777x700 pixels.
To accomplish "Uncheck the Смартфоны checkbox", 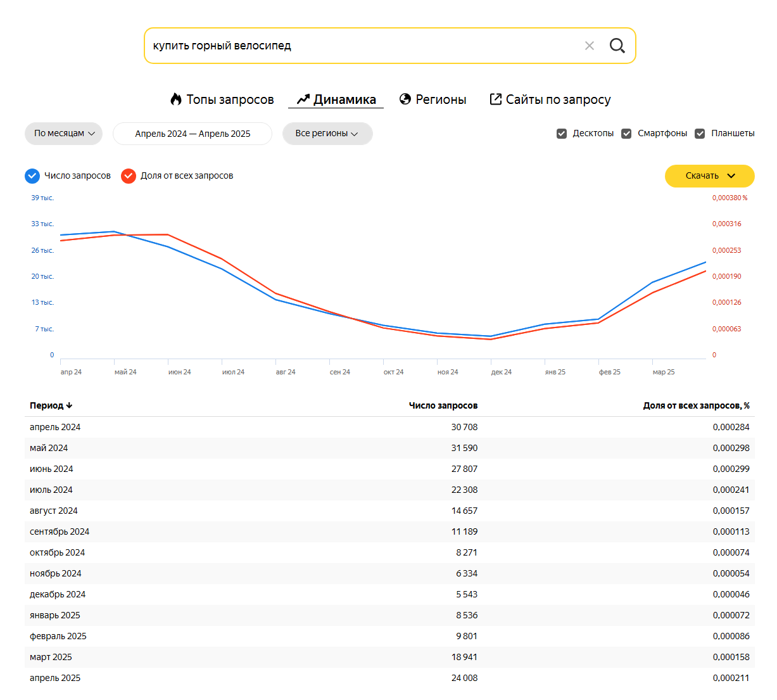I will [626, 134].
